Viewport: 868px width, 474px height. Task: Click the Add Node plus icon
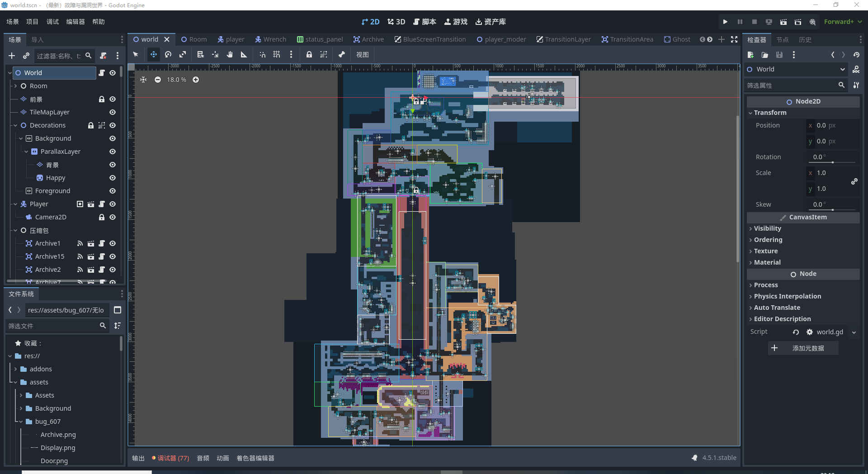point(12,56)
